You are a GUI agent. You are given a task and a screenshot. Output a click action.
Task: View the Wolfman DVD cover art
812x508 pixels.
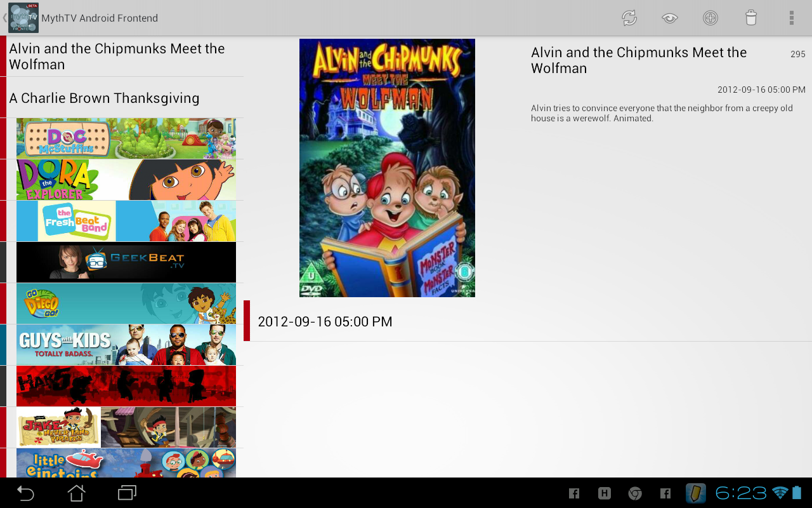[386, 167]
